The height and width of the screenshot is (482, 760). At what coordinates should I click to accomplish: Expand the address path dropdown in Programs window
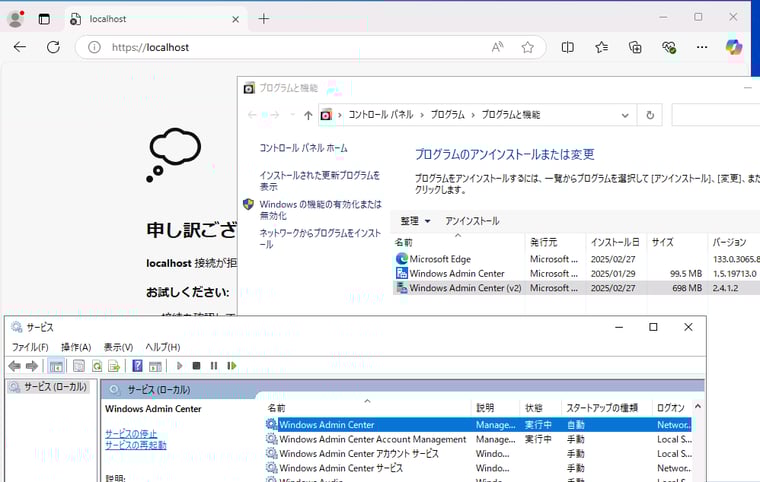click(625, 115)
